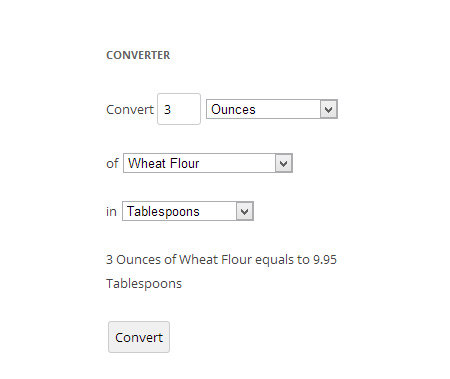450x379 pixels.
Task: Click "equals to" in the result sentence
Action: click(x=282, y=260)
